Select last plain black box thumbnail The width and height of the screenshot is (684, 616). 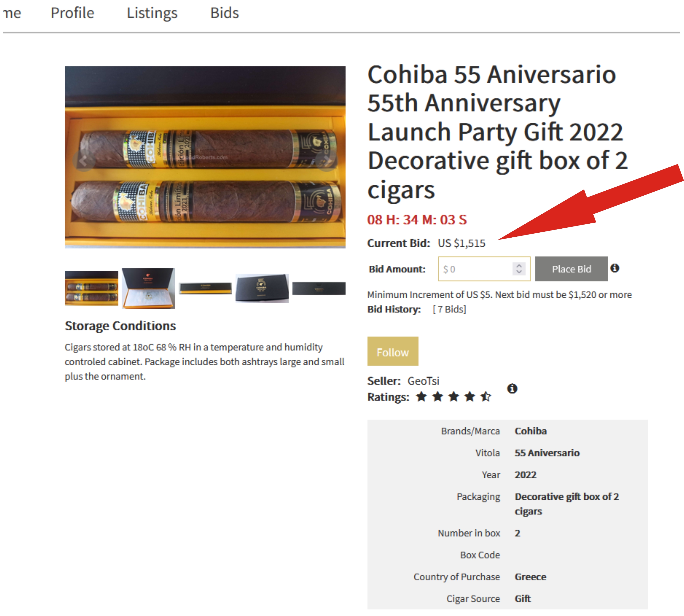click(x=319, y=288)
